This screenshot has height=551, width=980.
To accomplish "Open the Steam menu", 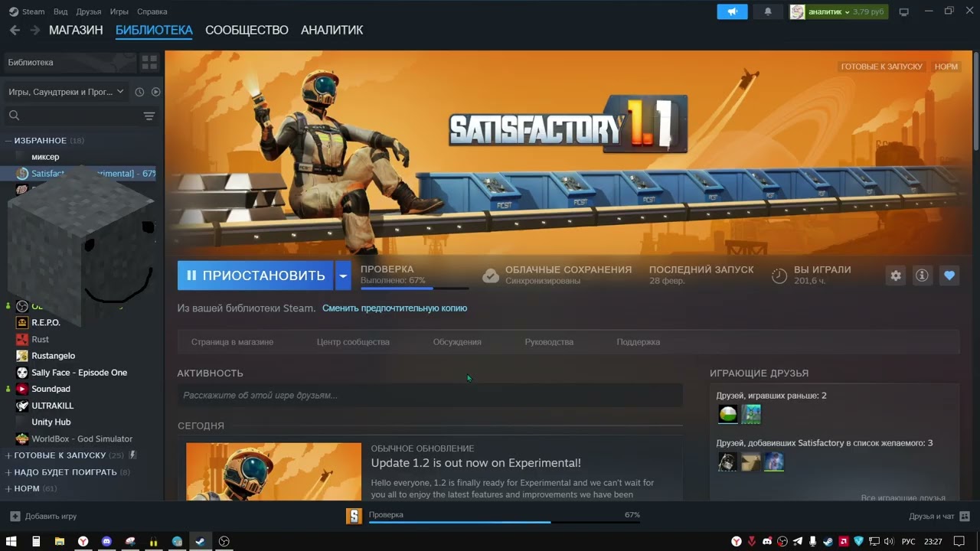I will [x=28, y=11].
